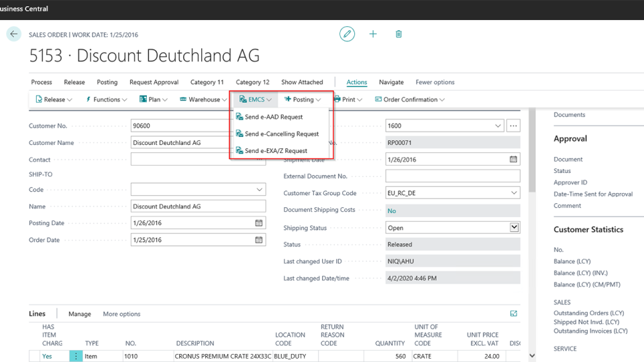
Task: Click the Yes link in Has Item Charge
Action: [x=47, y=356]
